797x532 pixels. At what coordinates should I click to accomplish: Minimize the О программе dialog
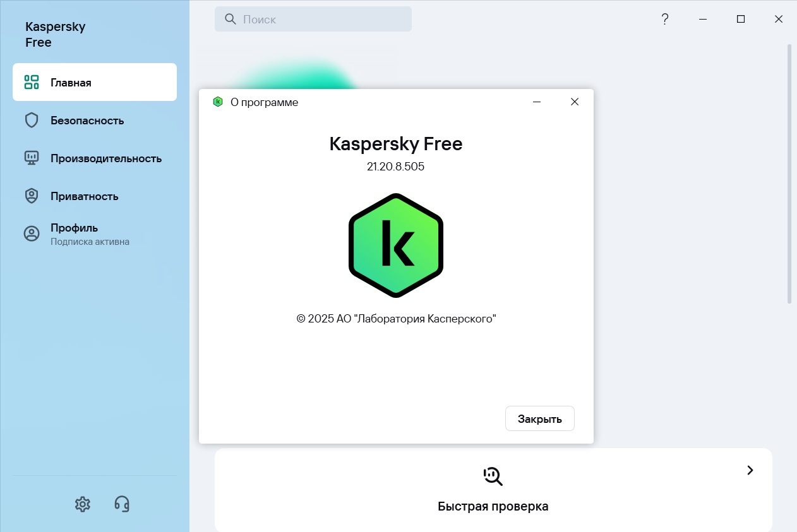coord(537,102)
